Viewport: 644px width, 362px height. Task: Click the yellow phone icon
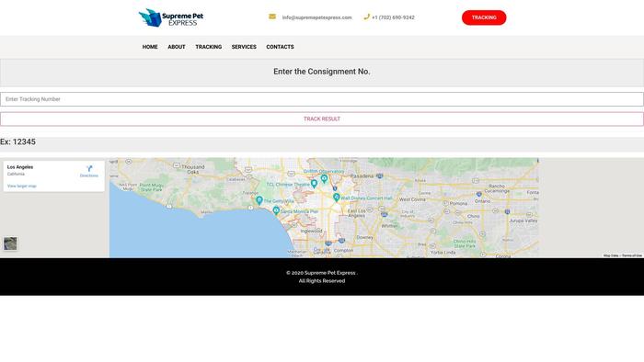coord(366,17)
